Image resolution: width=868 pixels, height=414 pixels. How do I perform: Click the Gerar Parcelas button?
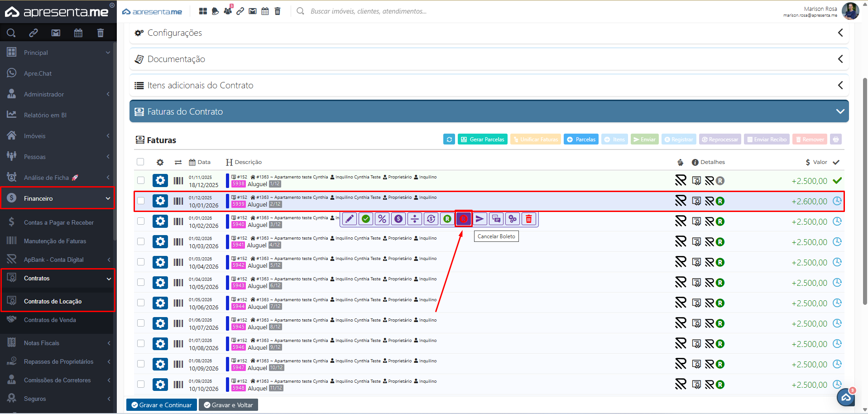tap(482, 140)
